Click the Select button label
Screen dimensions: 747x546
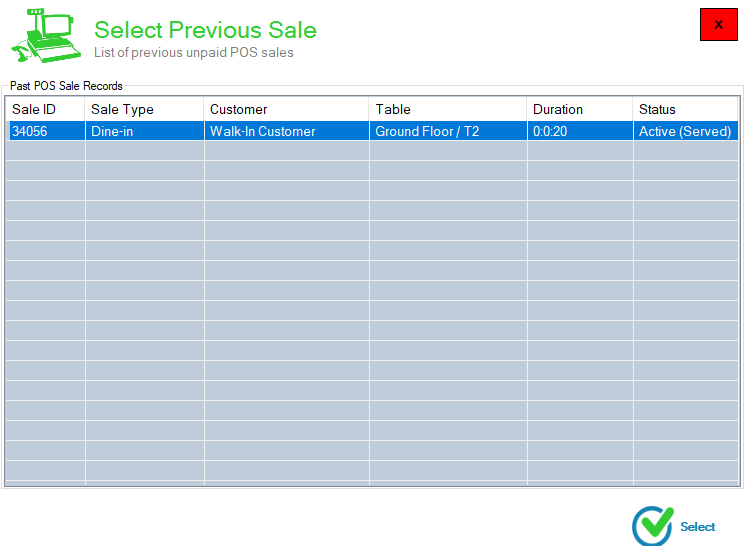(697, 526)
